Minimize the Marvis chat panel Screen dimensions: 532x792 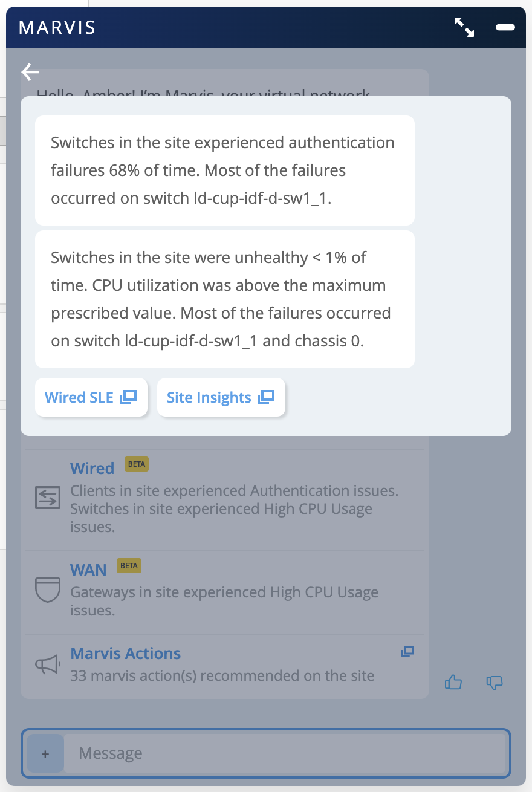pos(505,27)
